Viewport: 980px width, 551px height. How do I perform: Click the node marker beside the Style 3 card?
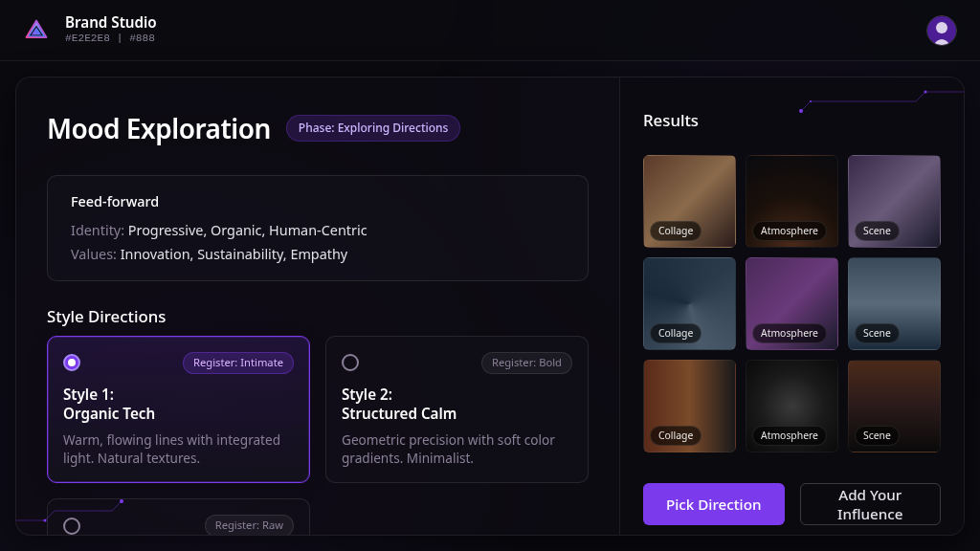tap(122, 501)
